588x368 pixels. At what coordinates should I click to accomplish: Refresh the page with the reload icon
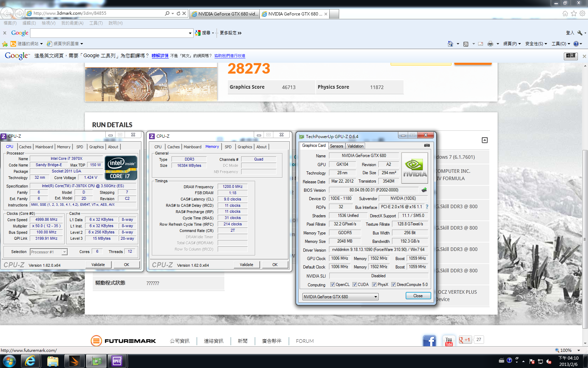178,13
